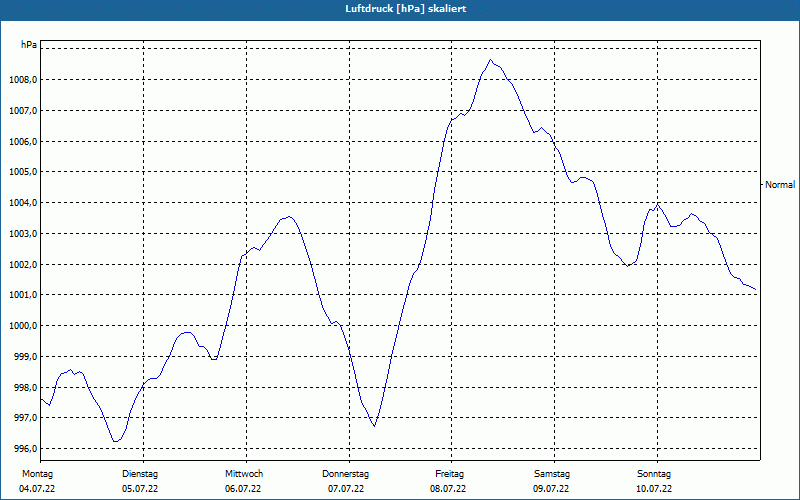Select the 1001,0 axis value

[22, 295]
